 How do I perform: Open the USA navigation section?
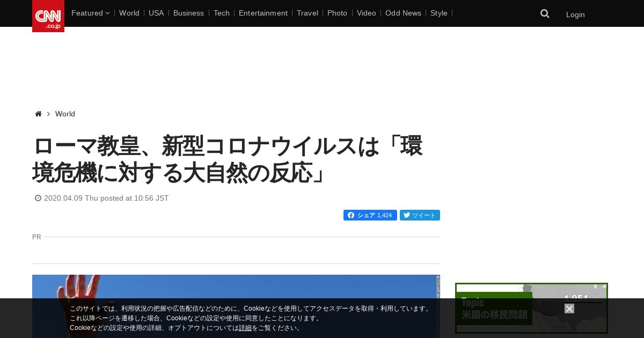[x=156, y=13]
